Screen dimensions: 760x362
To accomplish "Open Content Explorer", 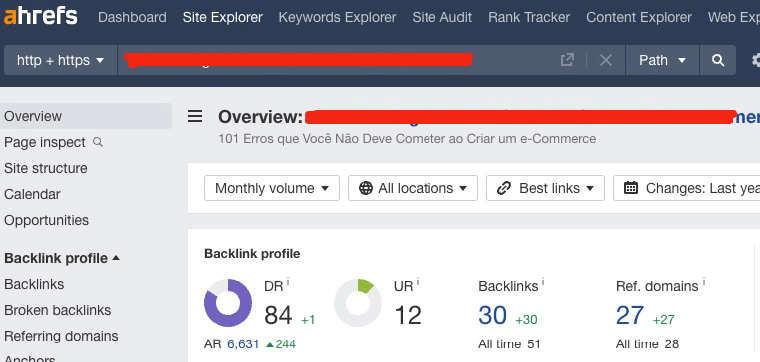I will click(x=639, y=17).
